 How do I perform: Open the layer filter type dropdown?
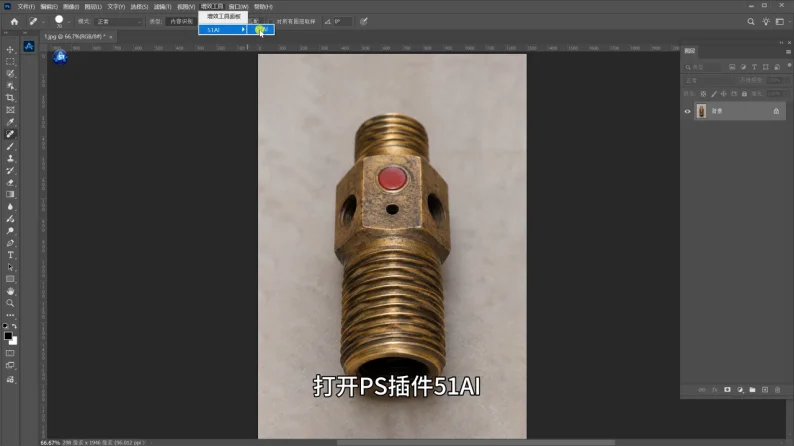click(x=703, y=67)
